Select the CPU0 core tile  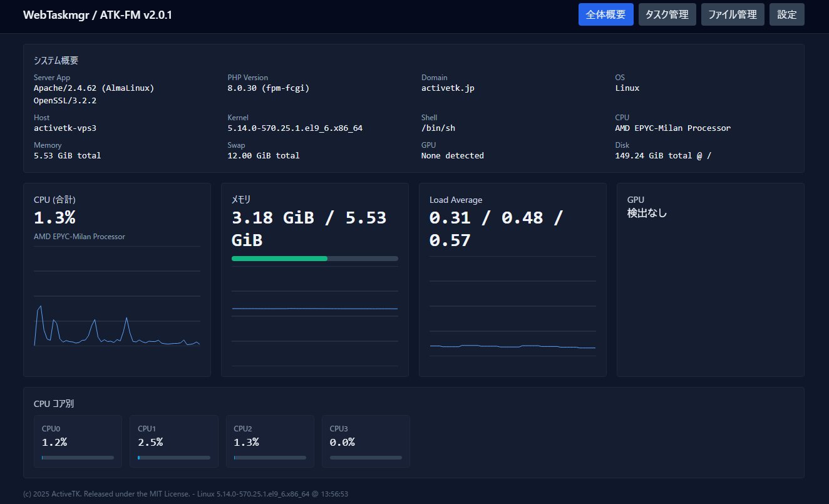(x=78, y=441)
